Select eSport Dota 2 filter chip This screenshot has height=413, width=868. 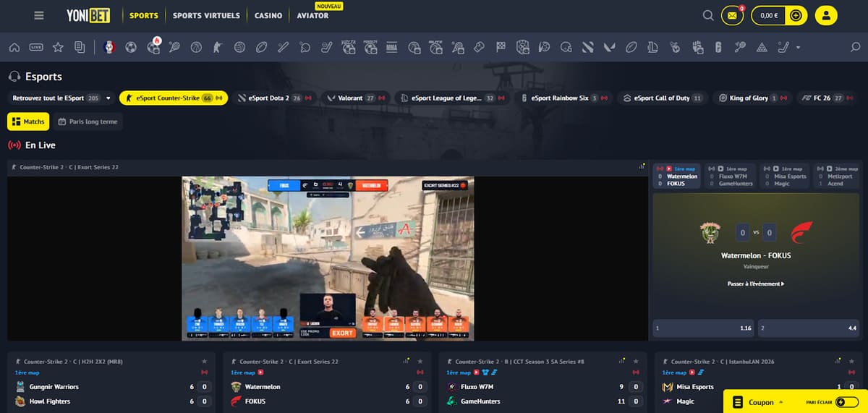(275, 98)
